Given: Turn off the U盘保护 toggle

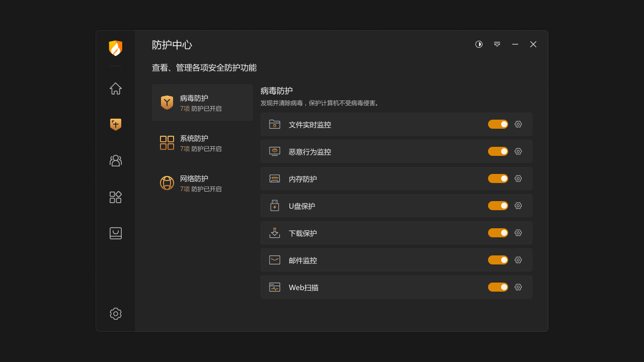Looking at the screenshot, I should tap(498, 206).
